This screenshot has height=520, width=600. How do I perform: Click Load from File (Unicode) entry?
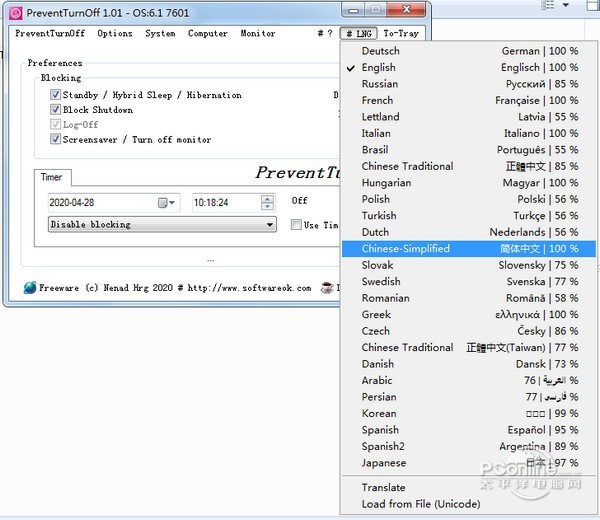pyautogui.click(x=469, y=504)
